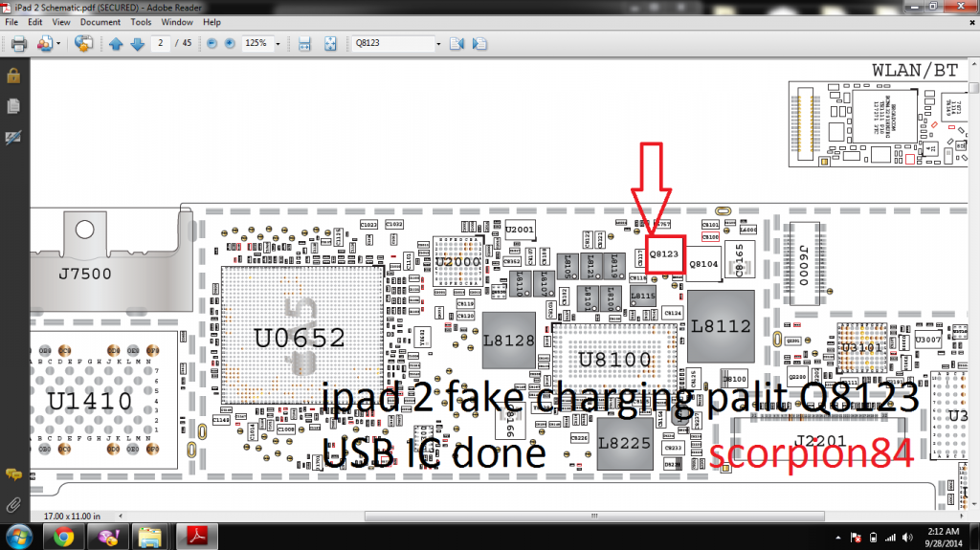Open the security lock panel
Screen dimensions: 980x550
coord(13,76)
